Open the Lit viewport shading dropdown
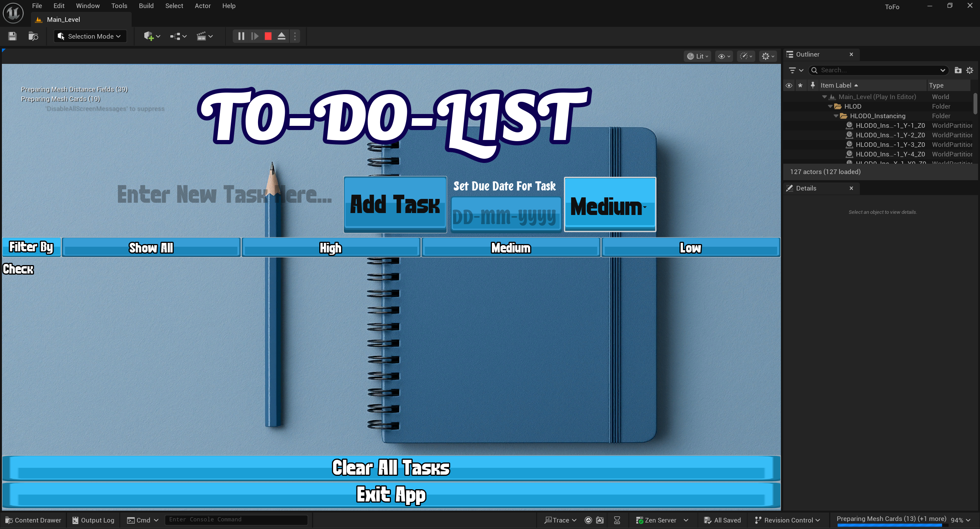The height and width of the screenshot is (529, 980). (697, 56)
